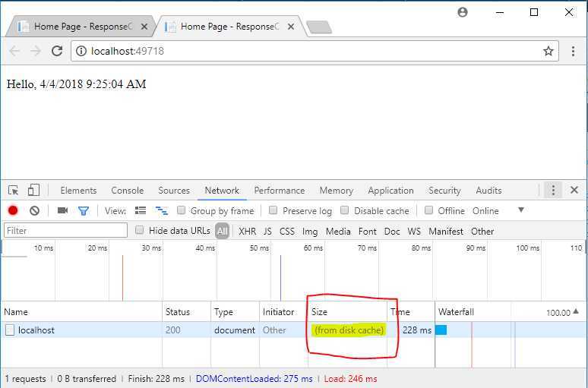Filter requests by All
This screenshot has width=588, height=388.
pyautogui.click(x=222, y=232)
